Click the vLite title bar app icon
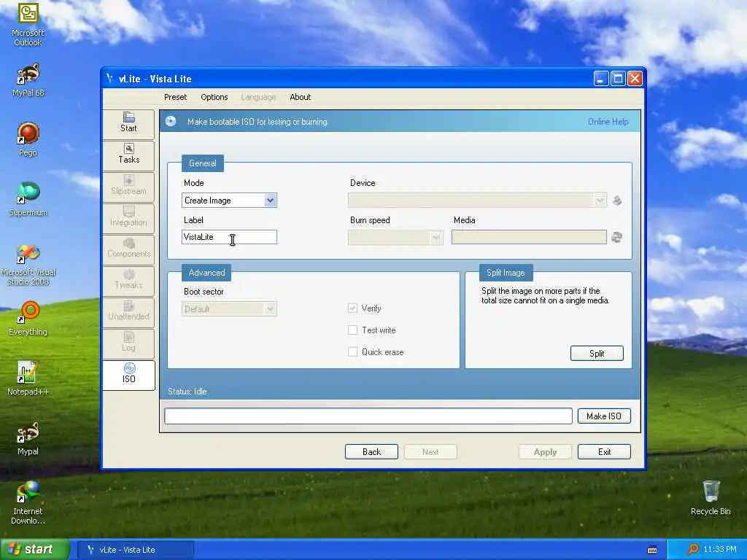Screen dimensions: 747x560 pos(109,79)
